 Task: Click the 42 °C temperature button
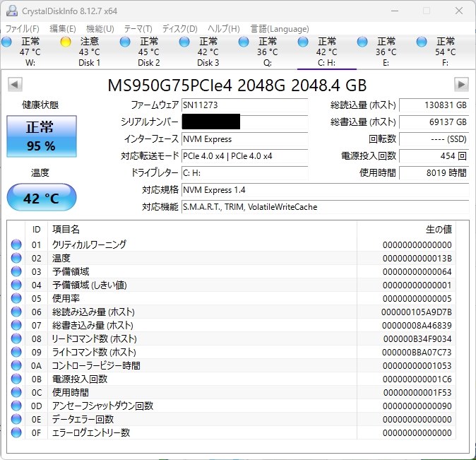coord(42,197)
